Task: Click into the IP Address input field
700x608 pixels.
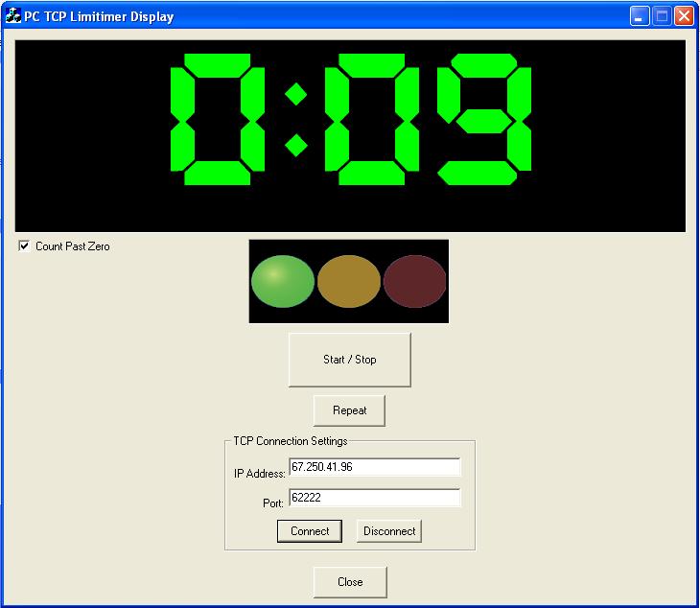Action: point(374,467)
